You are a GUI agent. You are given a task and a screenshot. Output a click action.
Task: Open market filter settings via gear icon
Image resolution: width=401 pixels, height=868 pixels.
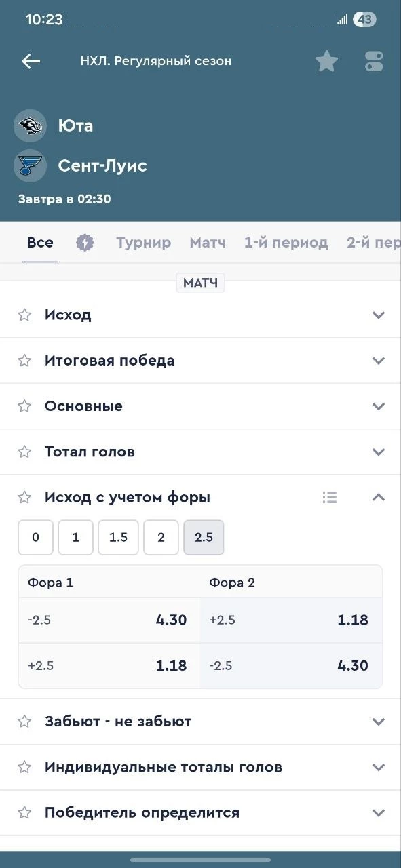85,241
